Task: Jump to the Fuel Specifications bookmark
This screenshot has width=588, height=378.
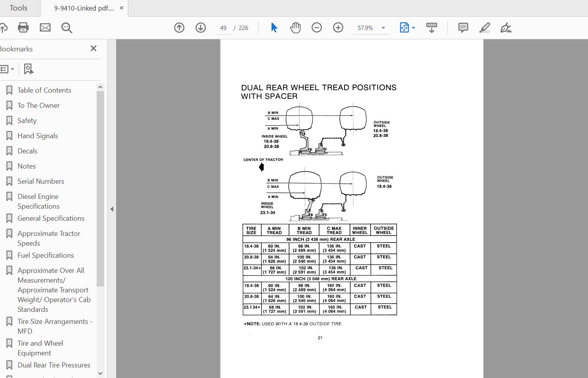Action: pyautogui.click(x=46, y=255)
